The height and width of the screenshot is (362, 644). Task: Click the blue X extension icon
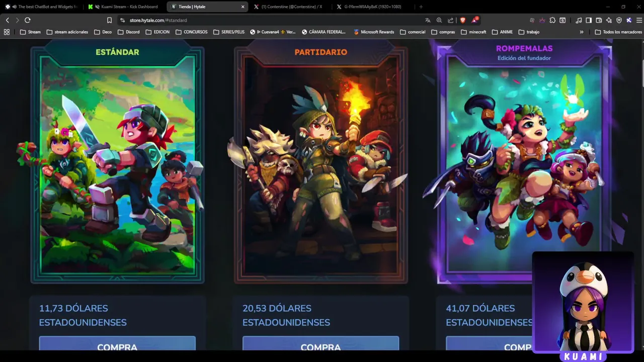tap(629, 20)
